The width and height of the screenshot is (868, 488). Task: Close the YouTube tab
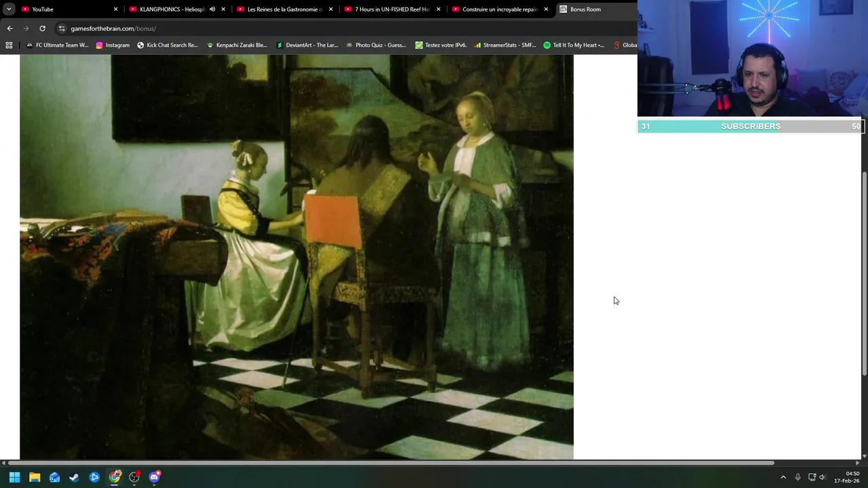tap(115, 9)
